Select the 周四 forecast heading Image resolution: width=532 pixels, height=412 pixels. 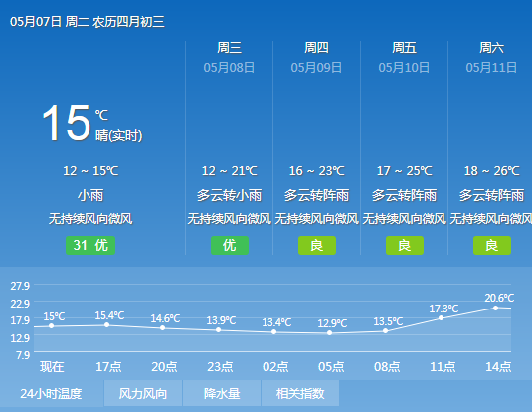tap(317, 47)
